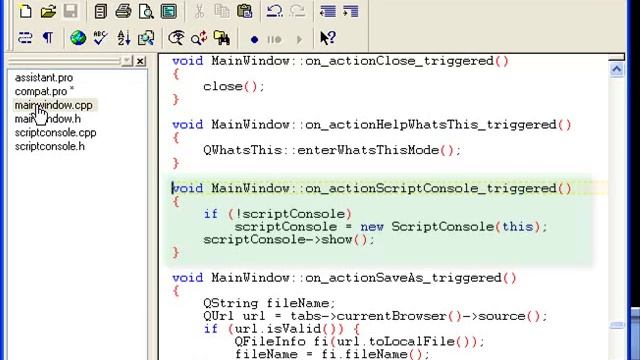Open scriptconsole.cpp from file list
The image size is (640, 360).
56,133
